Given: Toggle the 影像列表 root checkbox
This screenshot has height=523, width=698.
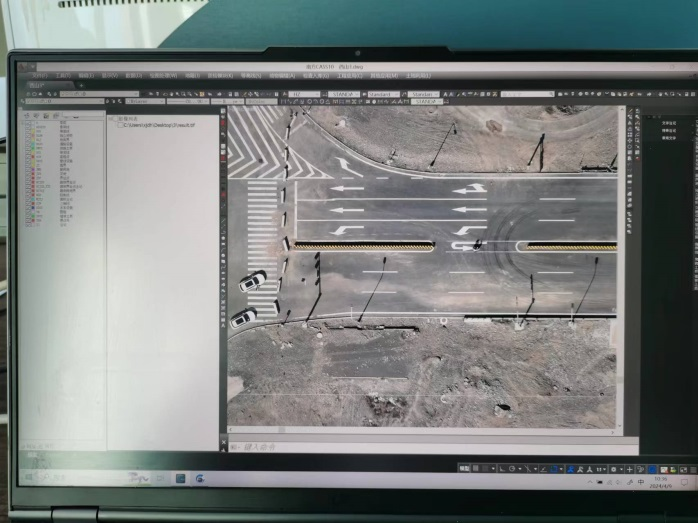Looking at the screenshot, I should 113,117.
